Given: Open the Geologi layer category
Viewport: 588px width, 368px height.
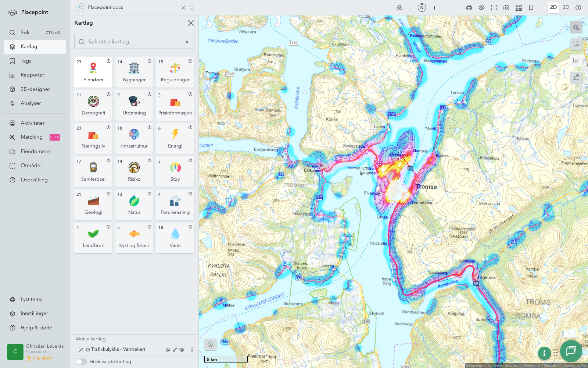Looking at the screenshot, I should tap(93, 205).
